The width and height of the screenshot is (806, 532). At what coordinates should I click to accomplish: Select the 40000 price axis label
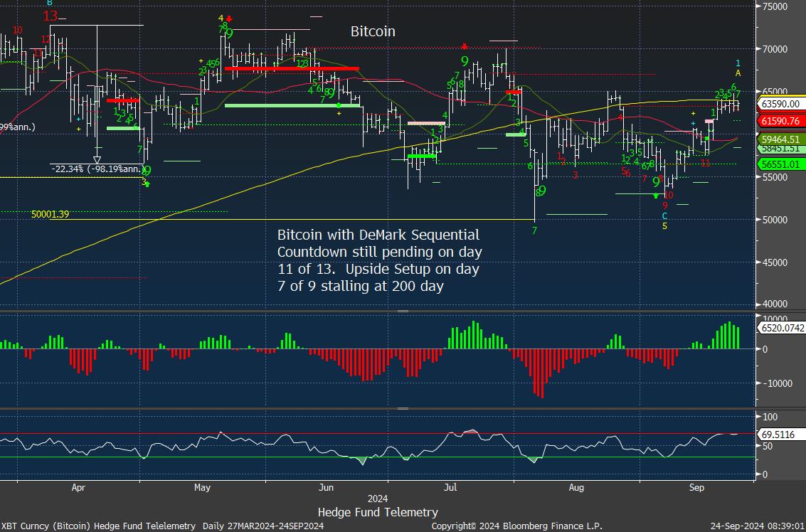tap(774, 304)
